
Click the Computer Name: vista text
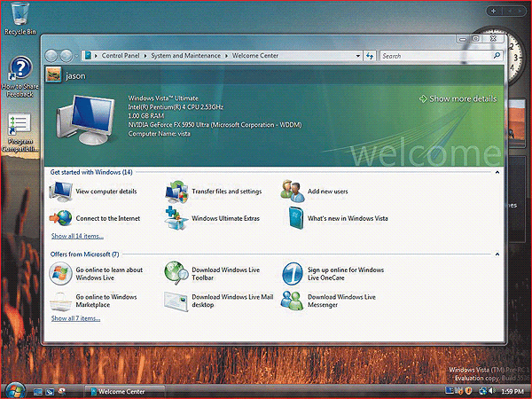tap(159, 134)
